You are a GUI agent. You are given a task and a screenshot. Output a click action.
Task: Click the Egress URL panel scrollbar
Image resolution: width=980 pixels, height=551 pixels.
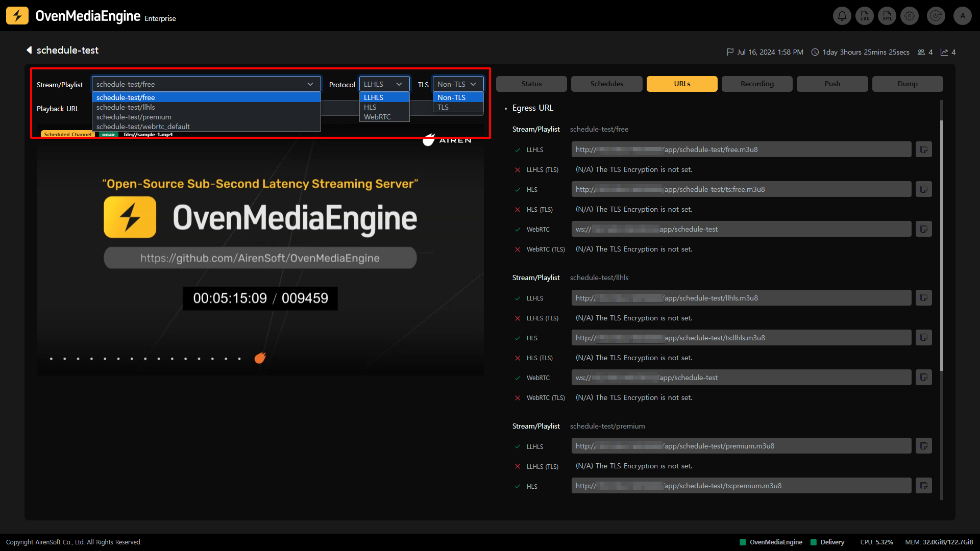942,245
